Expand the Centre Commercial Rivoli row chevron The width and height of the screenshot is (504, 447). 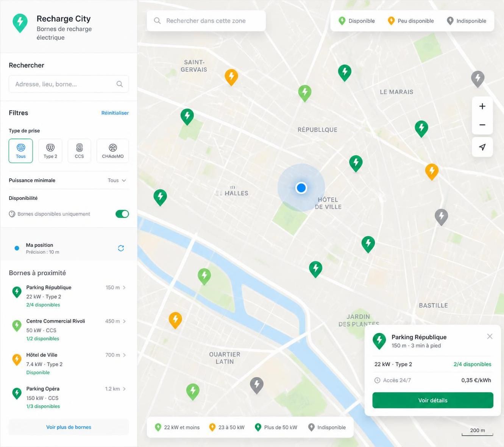click(x=124, y=321)
